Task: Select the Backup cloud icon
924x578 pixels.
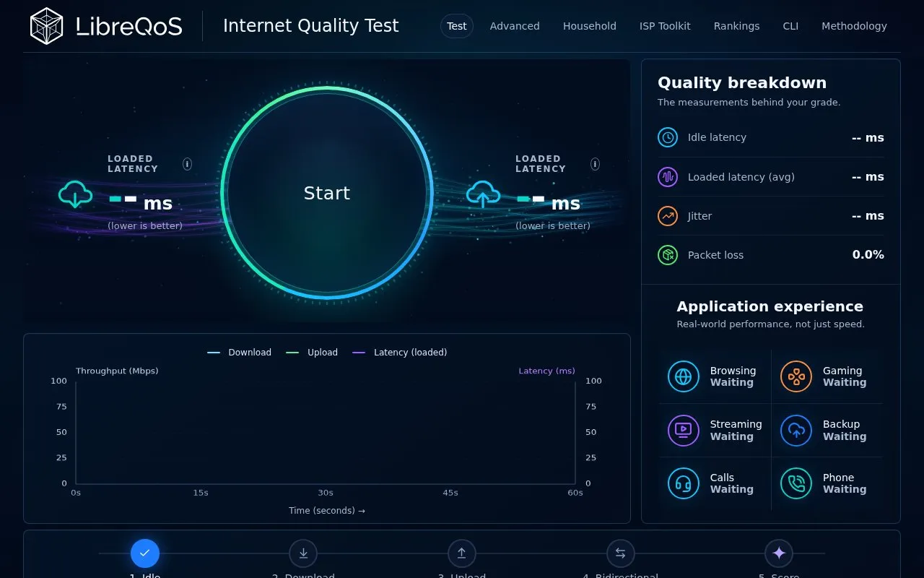Action: click(796, 430)
